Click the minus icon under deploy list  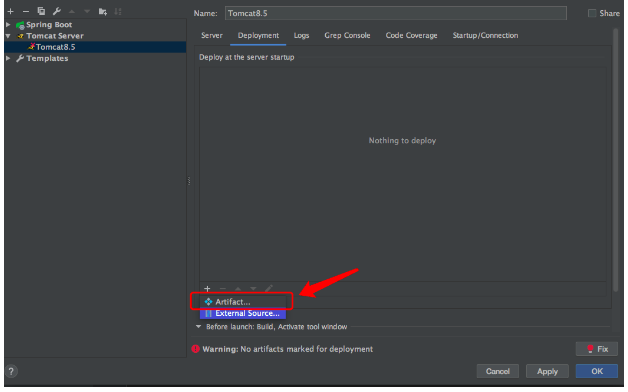[223, 288]
